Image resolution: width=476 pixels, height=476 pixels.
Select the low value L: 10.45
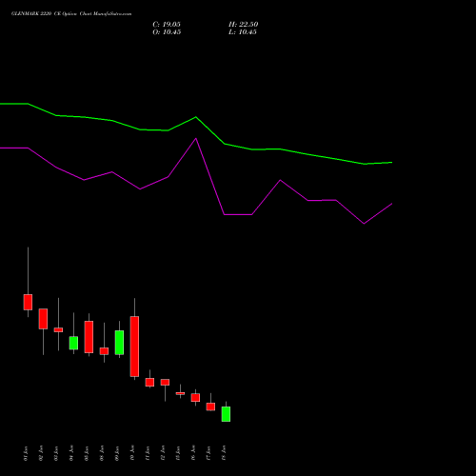click(x=243, y=32)
